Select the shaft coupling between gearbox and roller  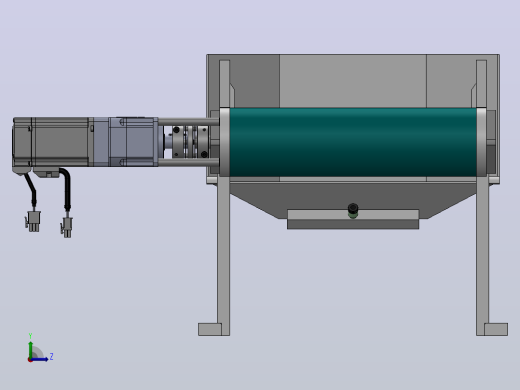tap(190, 141)
